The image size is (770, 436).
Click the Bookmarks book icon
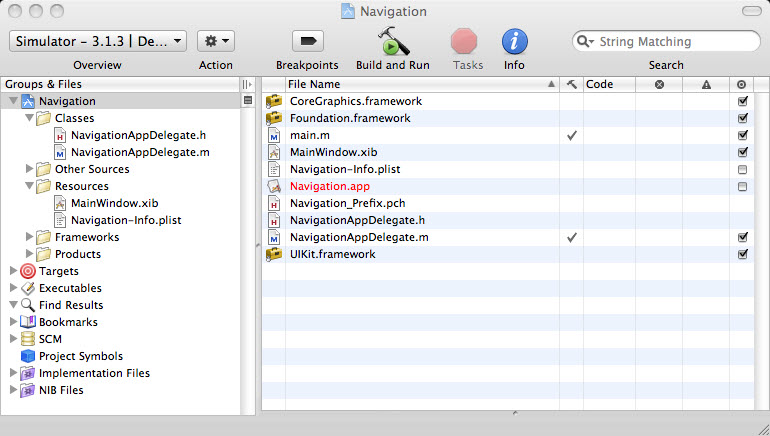(28, 322)
